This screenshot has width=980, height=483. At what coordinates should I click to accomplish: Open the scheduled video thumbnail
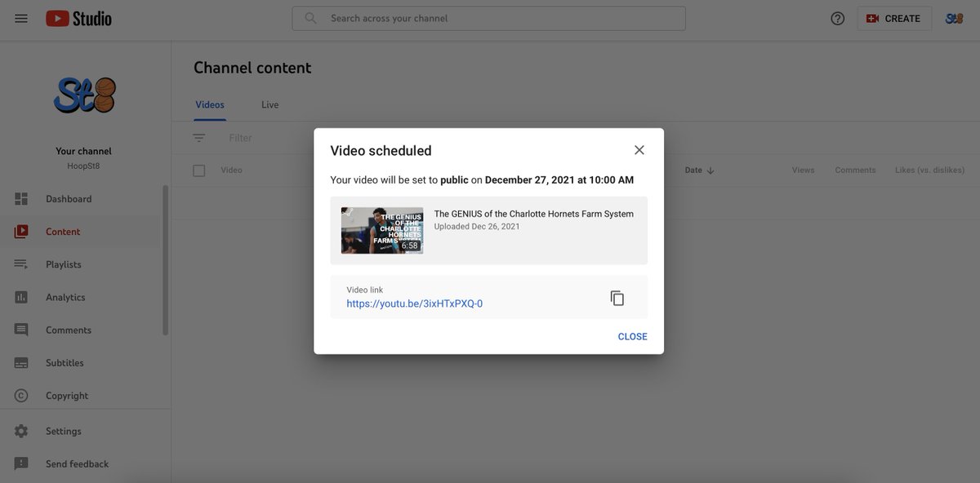(382, 230)
